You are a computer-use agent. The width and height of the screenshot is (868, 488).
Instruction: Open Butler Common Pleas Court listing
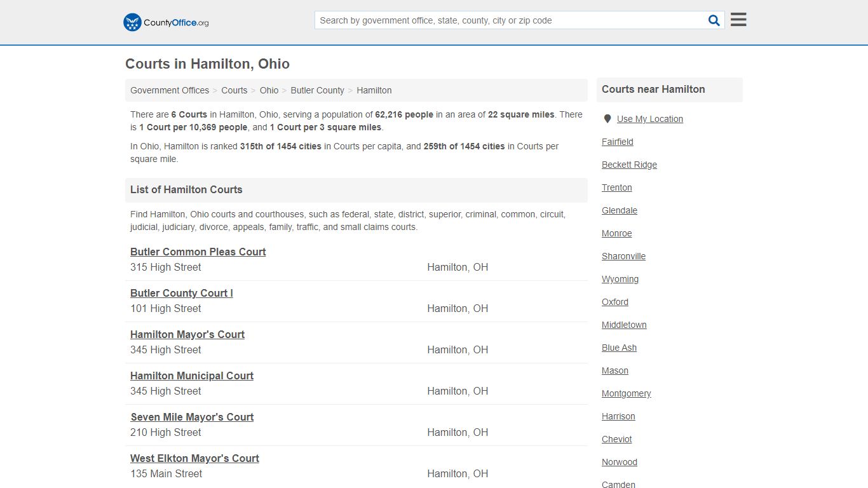tap(198, 252)
